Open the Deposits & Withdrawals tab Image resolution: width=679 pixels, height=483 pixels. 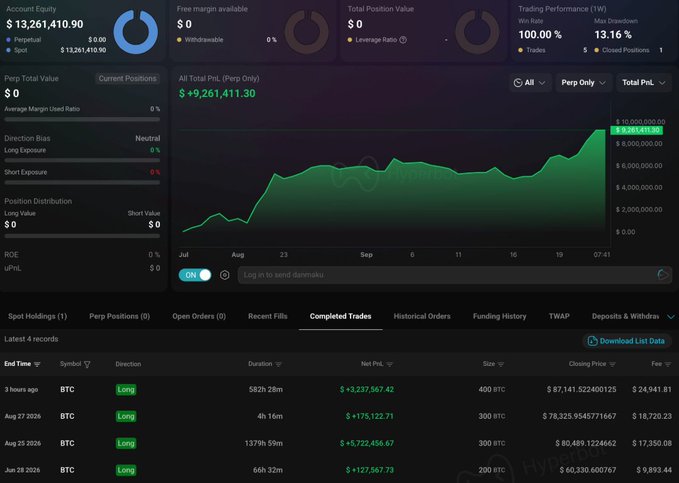click(625, 316)
